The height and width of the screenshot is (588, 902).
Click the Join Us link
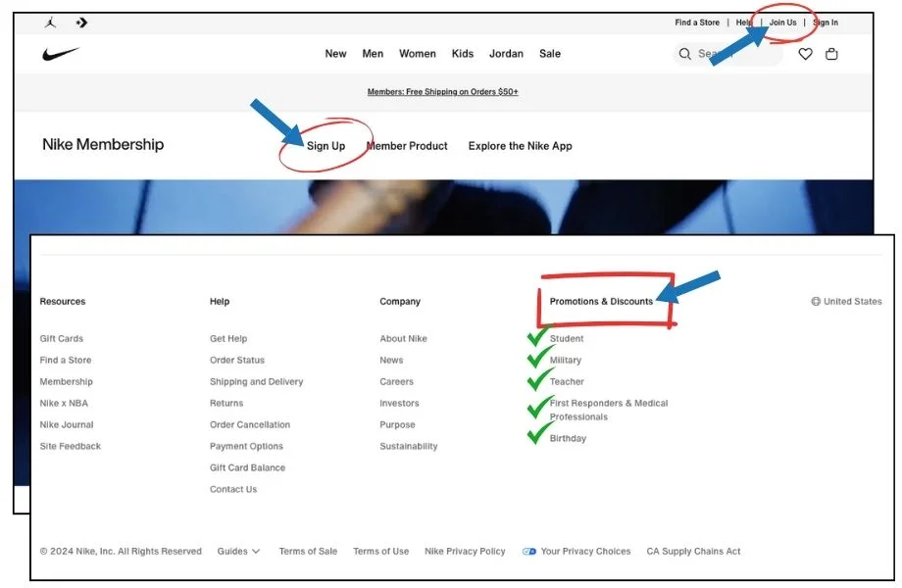click(x=782, y=23)
